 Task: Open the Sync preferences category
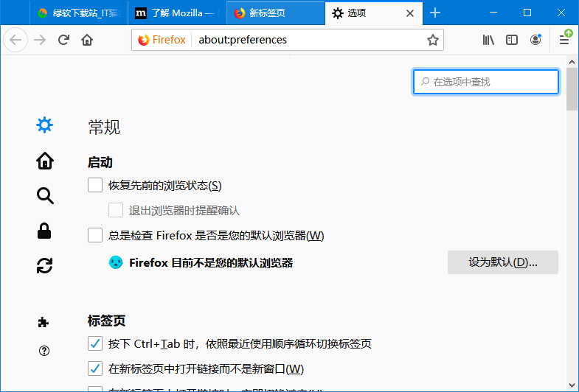45,265
